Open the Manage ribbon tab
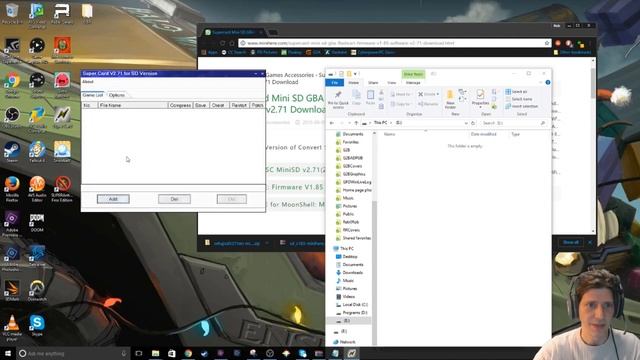 (413, 83)
